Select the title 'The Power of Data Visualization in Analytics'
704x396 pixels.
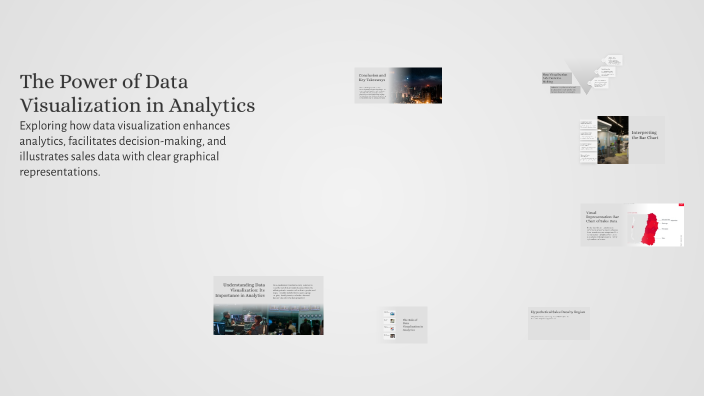click(x=137, y=93)
